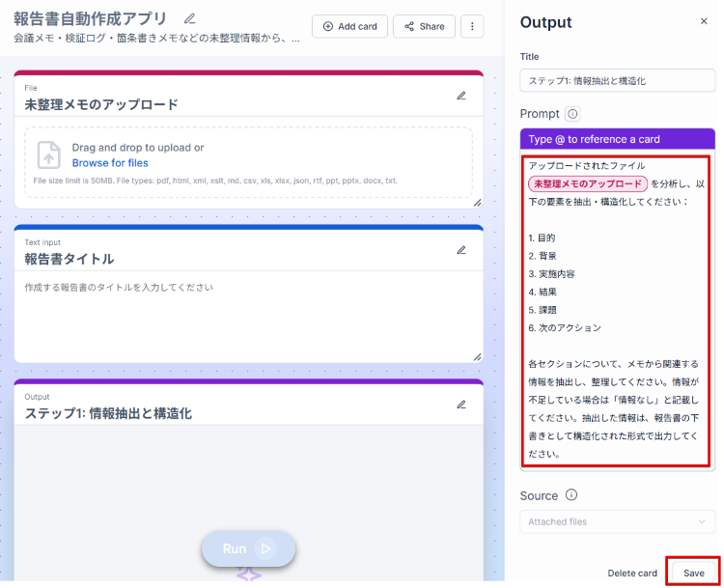Image resolution: width=724 pixels, height=588 pixels.
Task: Click Delete card
Action: (632, 573)
